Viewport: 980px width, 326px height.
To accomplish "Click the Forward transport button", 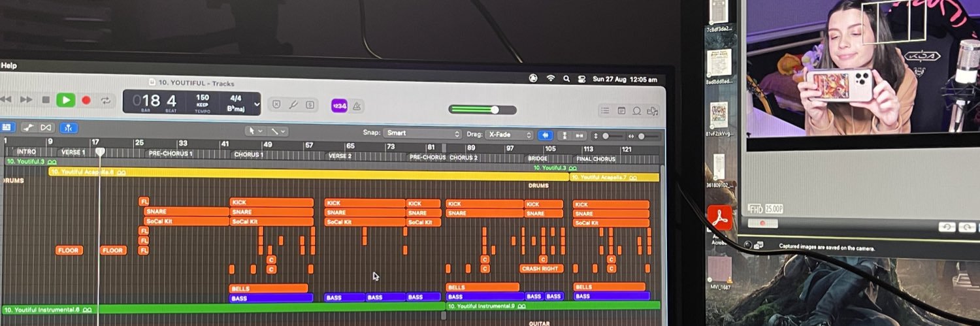I will [25, 99].
